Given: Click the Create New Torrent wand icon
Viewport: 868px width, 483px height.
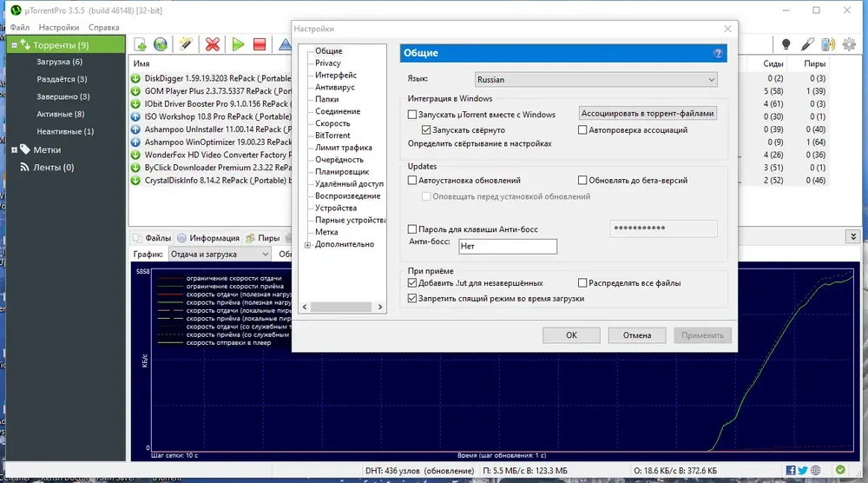Looking at the screenshot, I should (x=186, y=44).
